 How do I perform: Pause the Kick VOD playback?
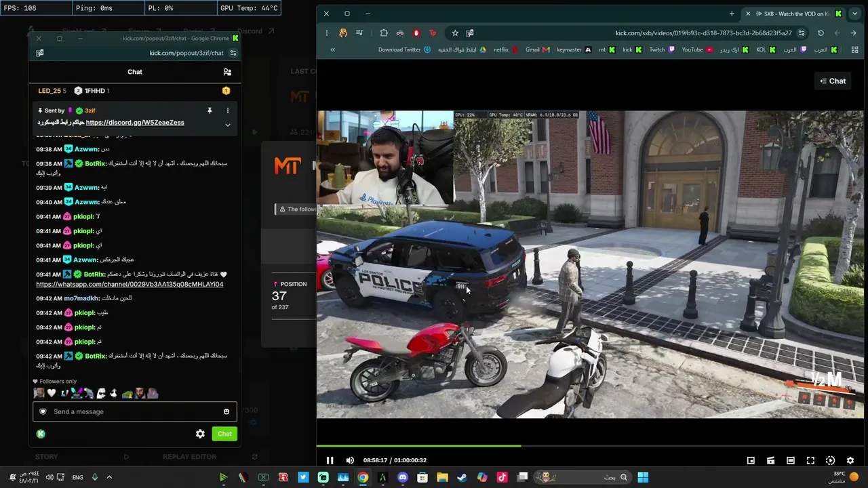pos(330,460)
